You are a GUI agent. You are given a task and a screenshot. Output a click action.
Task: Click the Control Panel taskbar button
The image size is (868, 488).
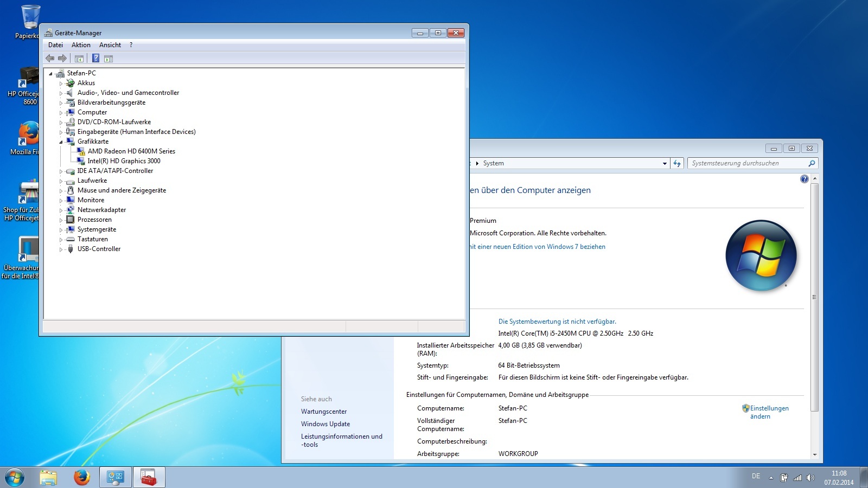pos(115,478)
